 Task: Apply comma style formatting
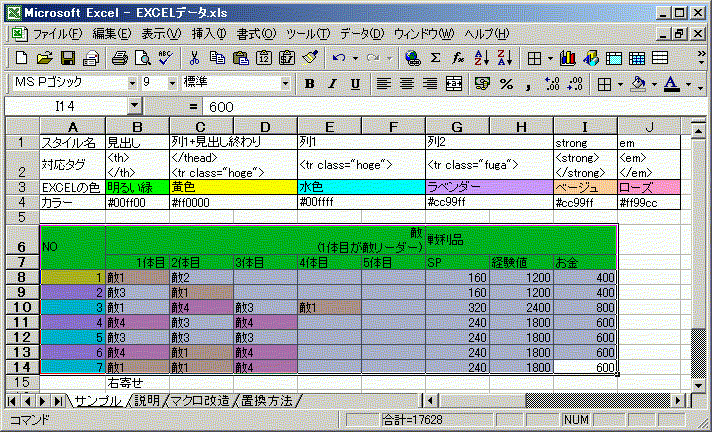coord(528,84)
